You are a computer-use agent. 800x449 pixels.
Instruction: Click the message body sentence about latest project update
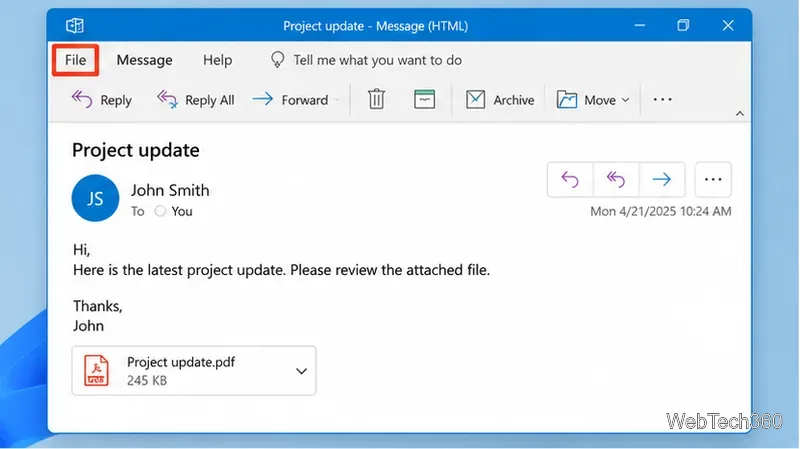click(x=281, y=270)
